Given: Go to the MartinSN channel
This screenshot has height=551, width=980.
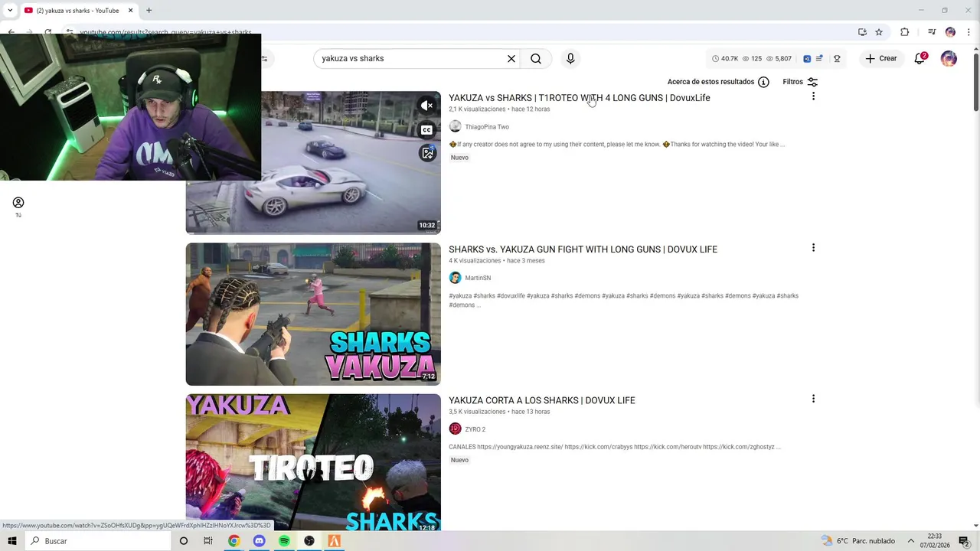Looking at the screenshot, I should [x=478, y=278].
